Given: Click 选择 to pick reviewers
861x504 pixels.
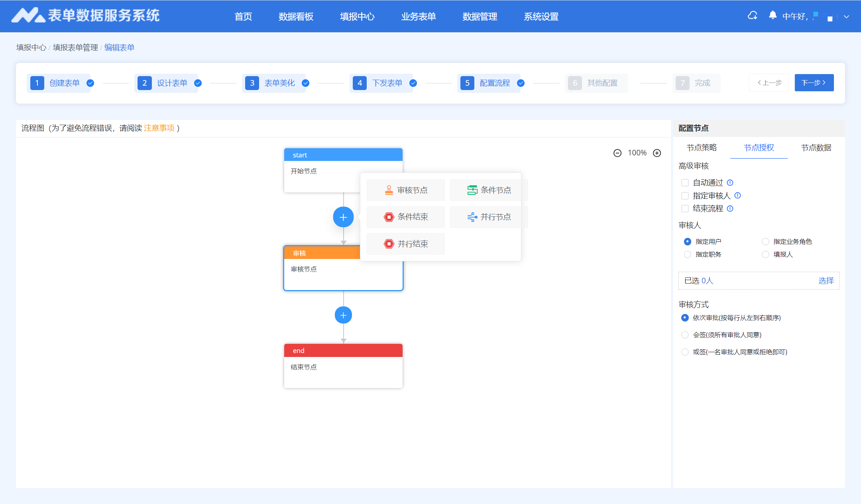Looking at the screenshot, I should click(826, 280).
